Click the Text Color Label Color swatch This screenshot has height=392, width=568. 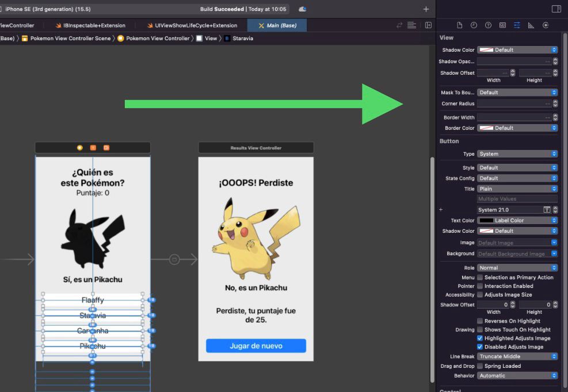point(486,221)
